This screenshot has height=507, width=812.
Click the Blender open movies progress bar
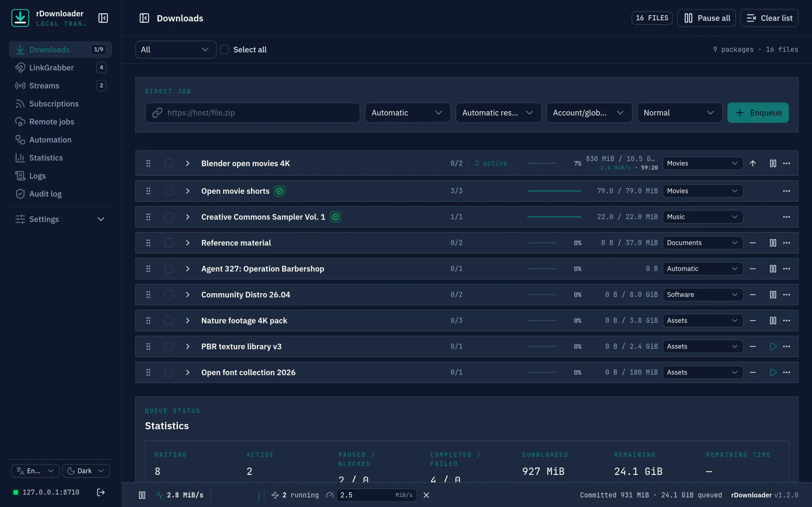542,163
